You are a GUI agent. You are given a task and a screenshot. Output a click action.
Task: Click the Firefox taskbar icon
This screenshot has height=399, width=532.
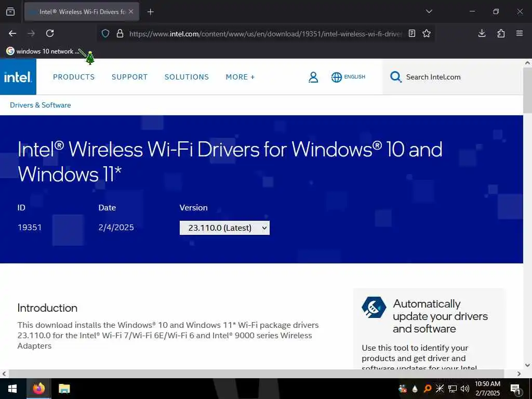38,389
